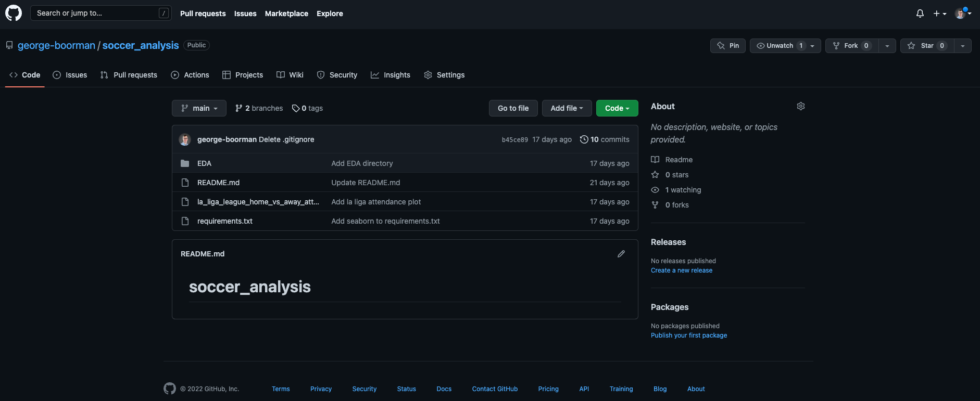
Task: Open About settings gear icon
Action: click(x=800, y=106)
